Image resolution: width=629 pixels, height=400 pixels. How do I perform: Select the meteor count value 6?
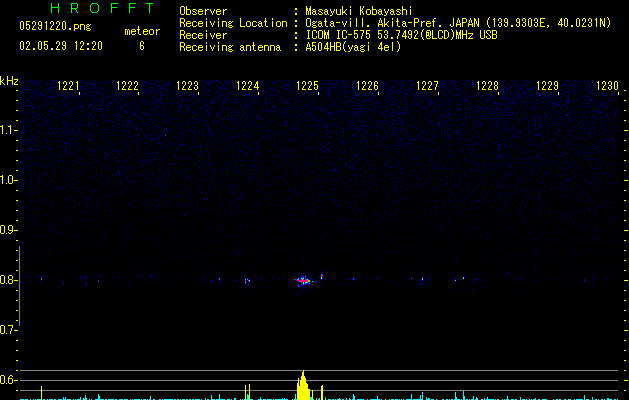[142, 46]
